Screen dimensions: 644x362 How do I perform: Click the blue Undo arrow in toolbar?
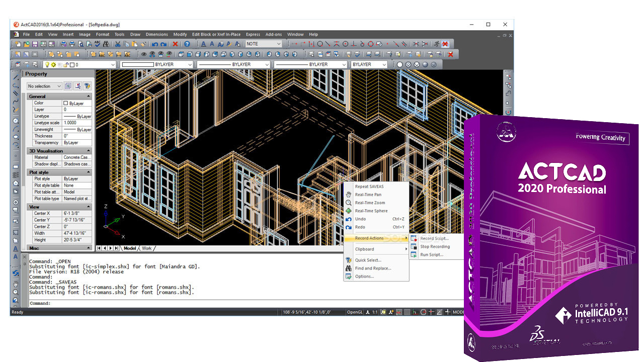154,44
